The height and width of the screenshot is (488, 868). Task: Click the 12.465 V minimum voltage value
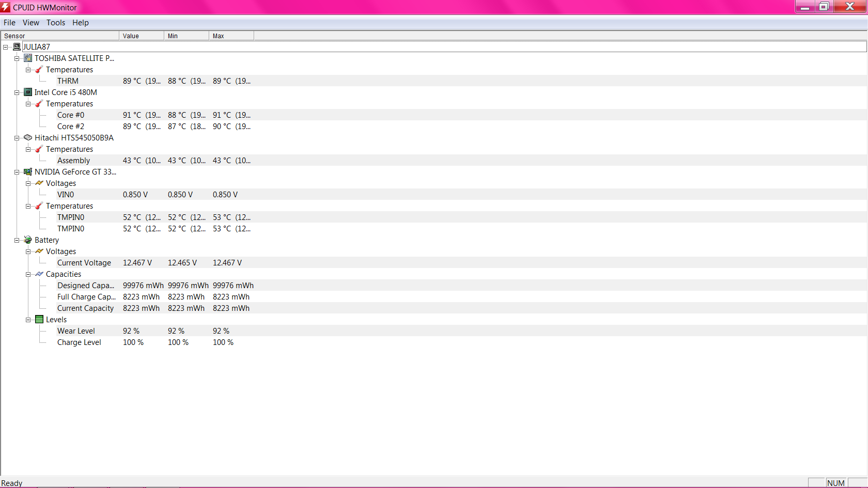(x=182, y=263)
